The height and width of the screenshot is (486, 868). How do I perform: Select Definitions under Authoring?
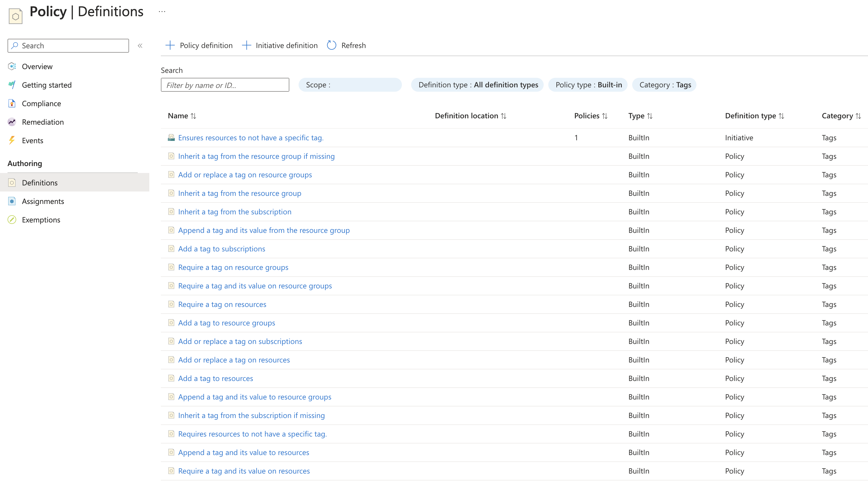tap(74, 183)
